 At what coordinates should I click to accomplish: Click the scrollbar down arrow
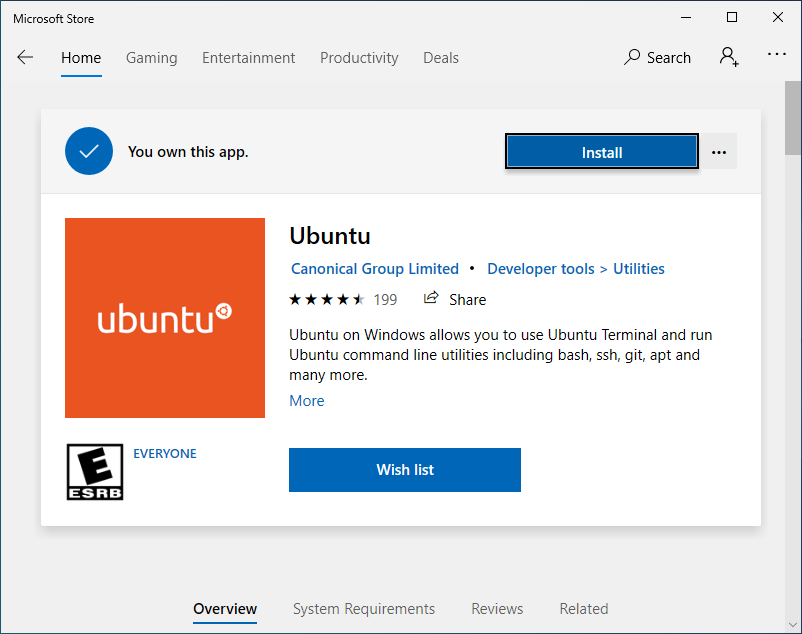(x=793, y=625)
